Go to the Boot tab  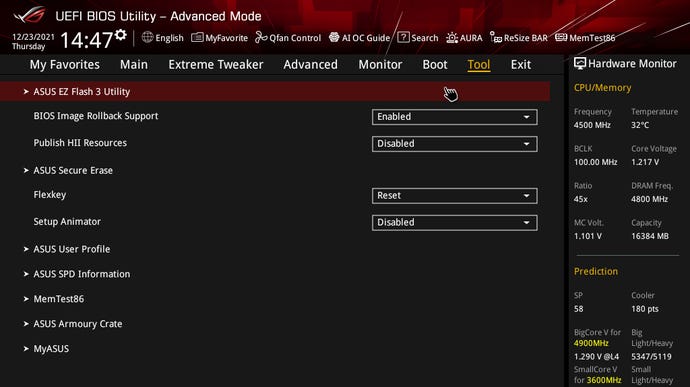click(435, 65)
